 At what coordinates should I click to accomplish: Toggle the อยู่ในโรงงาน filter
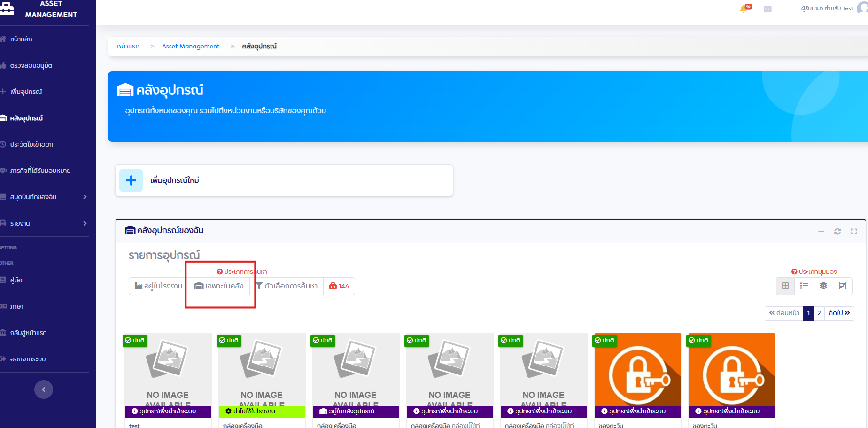(x=158, y=286)
